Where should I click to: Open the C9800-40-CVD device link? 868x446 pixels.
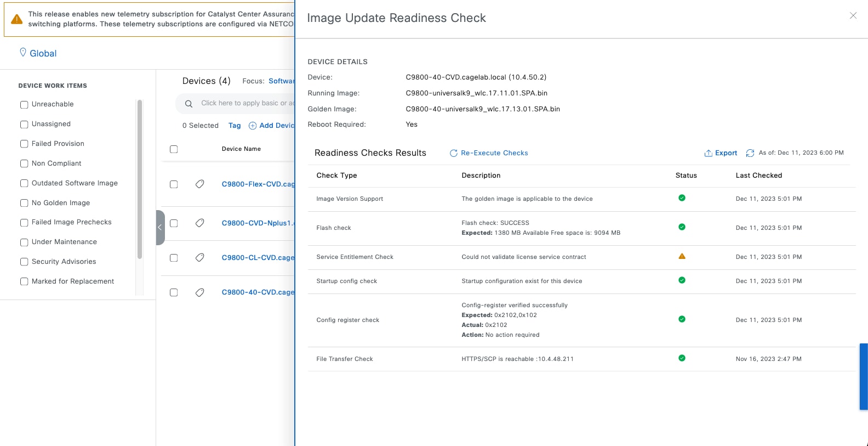pyautogui.click(x=258, y=292)
